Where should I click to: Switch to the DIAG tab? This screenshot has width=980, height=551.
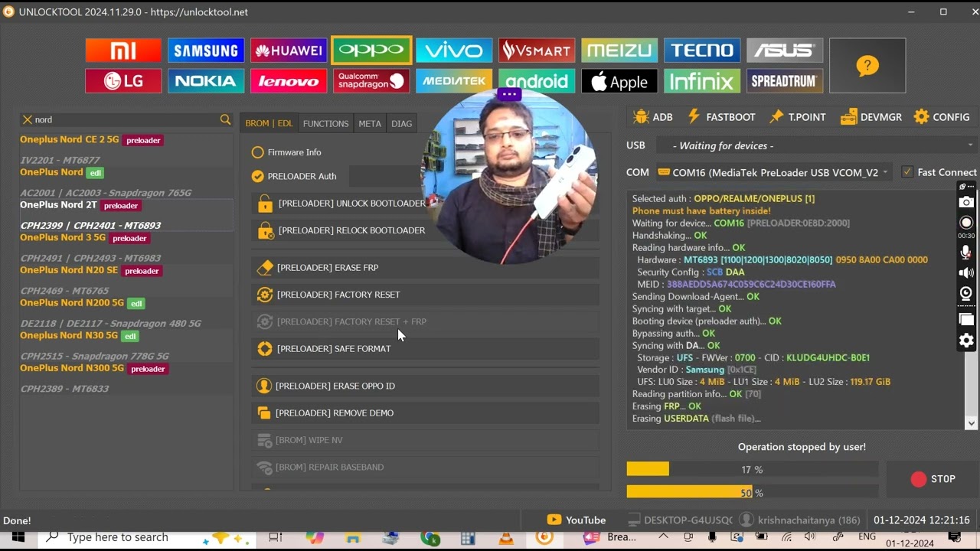pyautogui.click(x=402, y=123)
